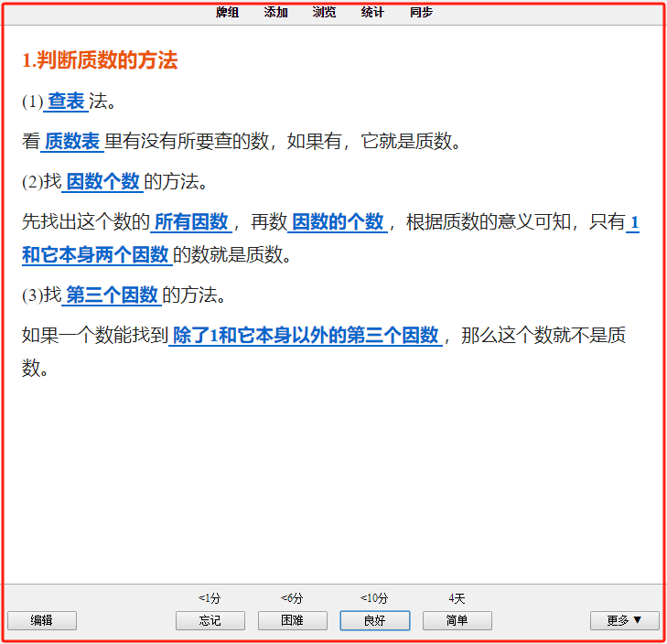667x644 pixels.
Task: Click the cloze answer 查表
Action: (66, 102)
